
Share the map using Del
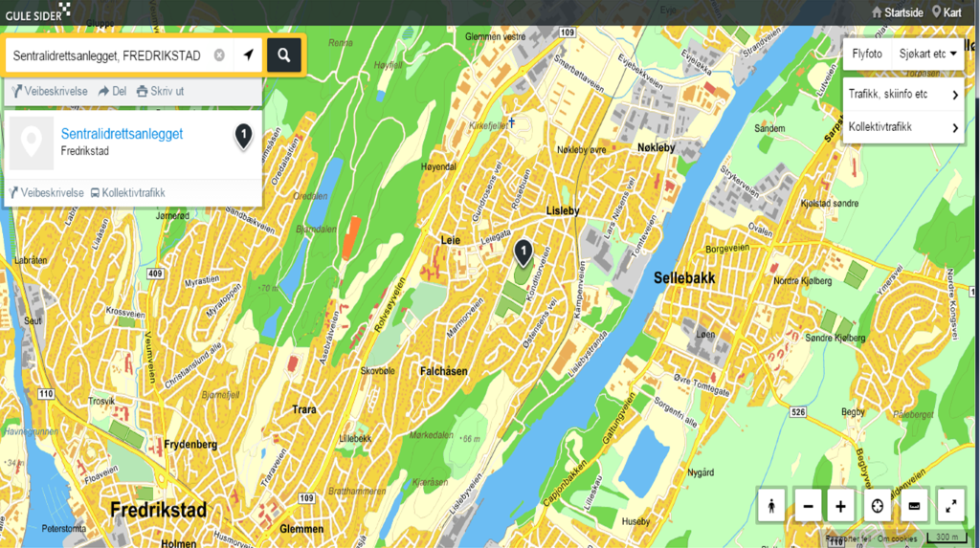click(113, 91)
